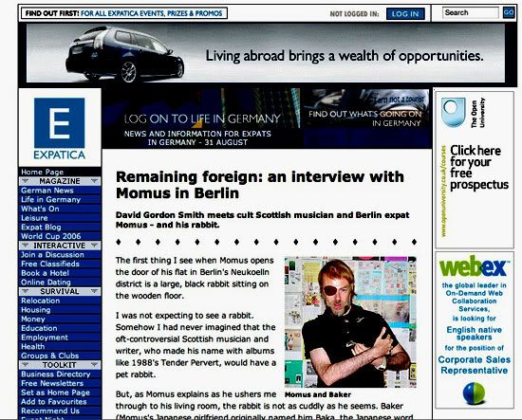The width and height of the screenshot is (522, 420).
Task: Collapse MAGAZINE section with left arrow
Action: [26, 181]
